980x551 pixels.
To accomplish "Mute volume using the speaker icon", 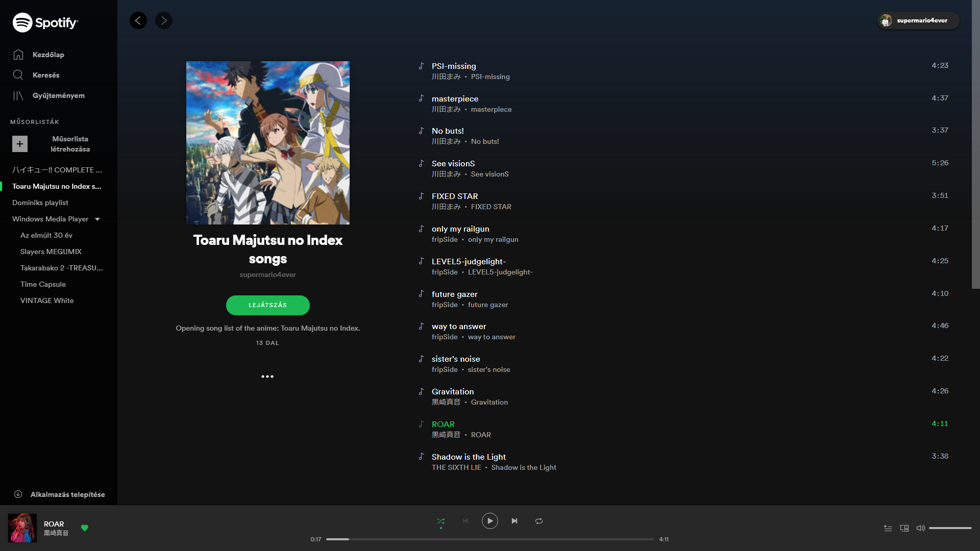I will pos(920,528).
